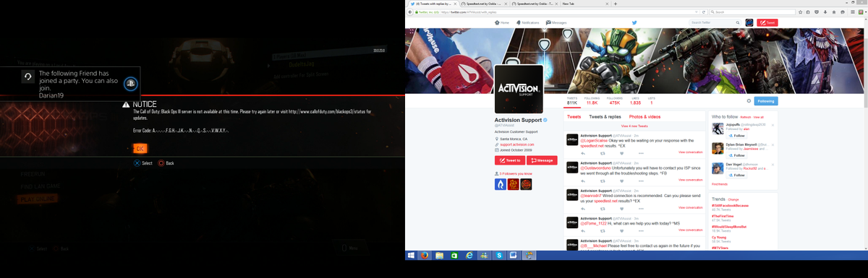Select the Tweets & replies tab

pyautogui.click(x=605, y=116)
